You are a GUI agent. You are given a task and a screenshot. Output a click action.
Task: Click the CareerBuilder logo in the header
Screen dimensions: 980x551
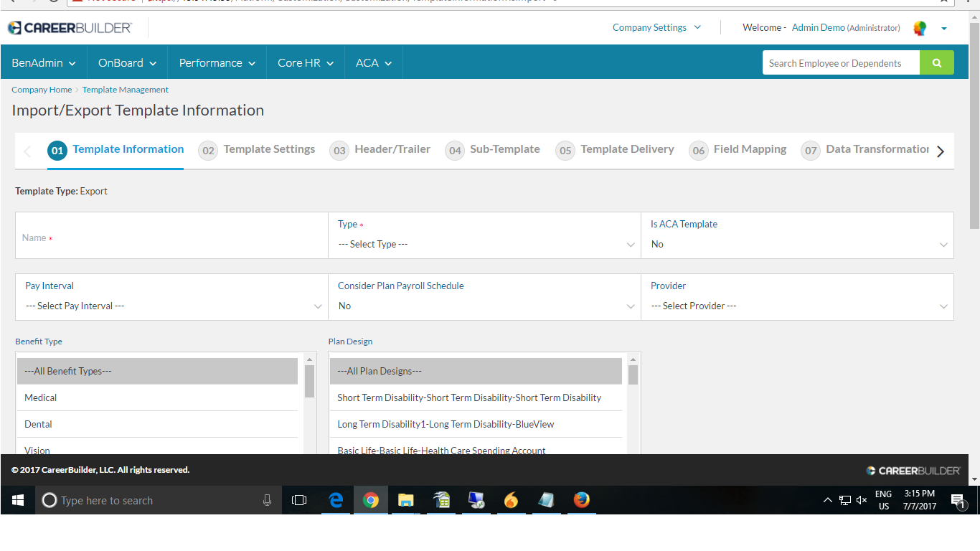70,27
